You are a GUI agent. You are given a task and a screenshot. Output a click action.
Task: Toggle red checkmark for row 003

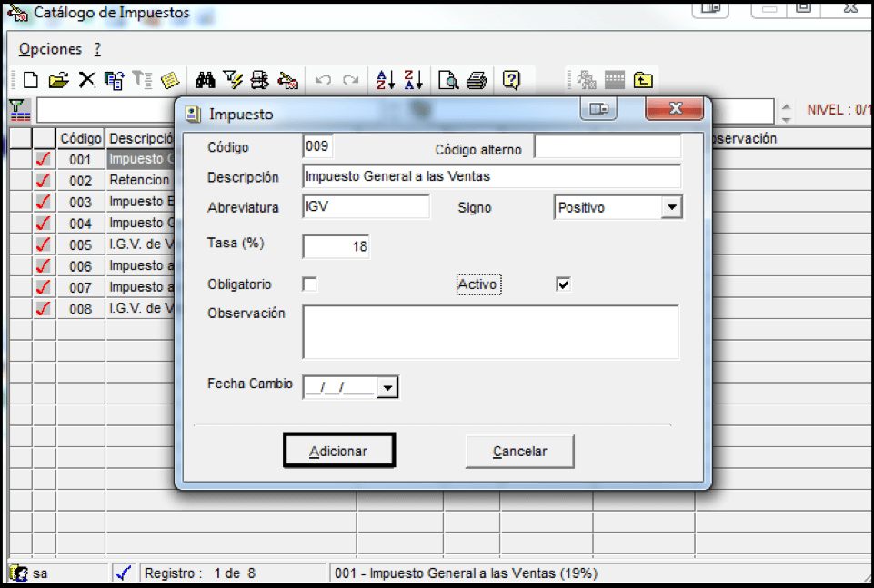(x=44, y=202)
